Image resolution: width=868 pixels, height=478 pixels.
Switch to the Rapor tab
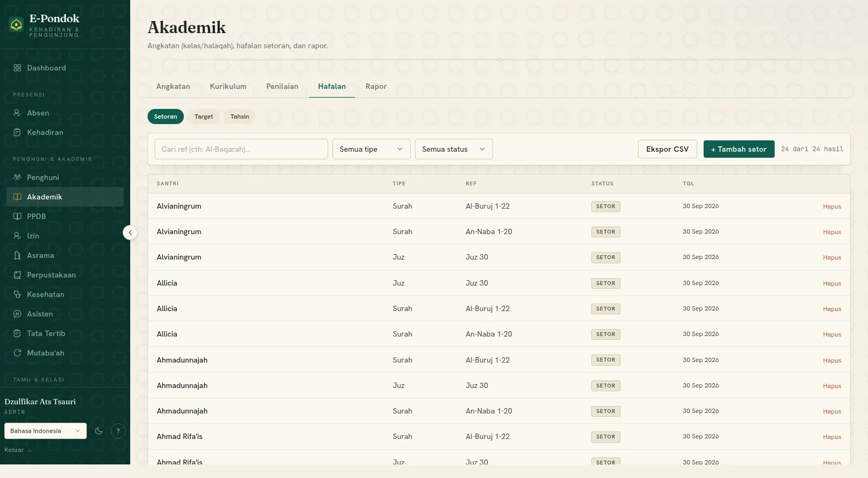coord(376,86)
